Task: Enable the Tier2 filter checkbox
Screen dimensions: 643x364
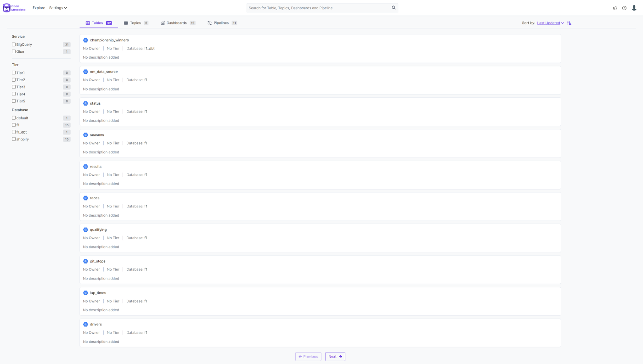Action: click(14, 80)
